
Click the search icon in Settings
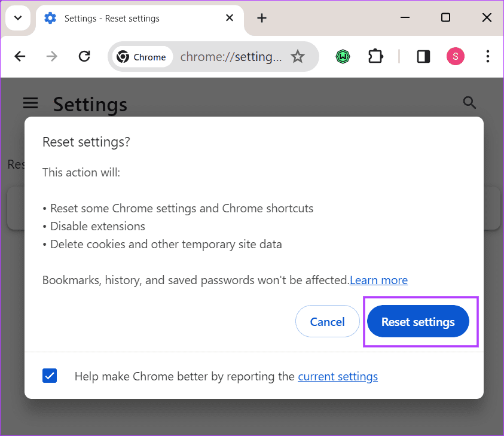click(x=469, y=103)
